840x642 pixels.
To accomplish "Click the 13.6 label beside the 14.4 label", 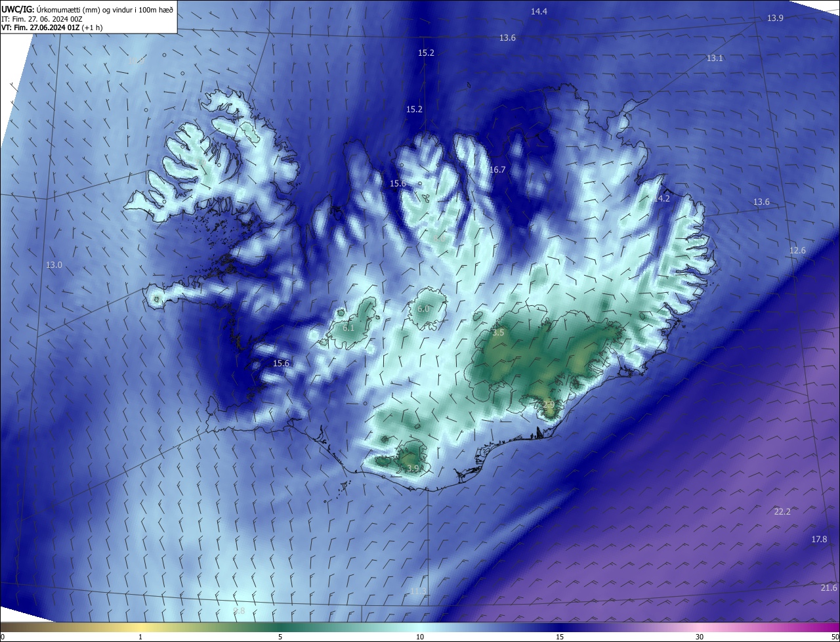I will [x=507, y=38].
